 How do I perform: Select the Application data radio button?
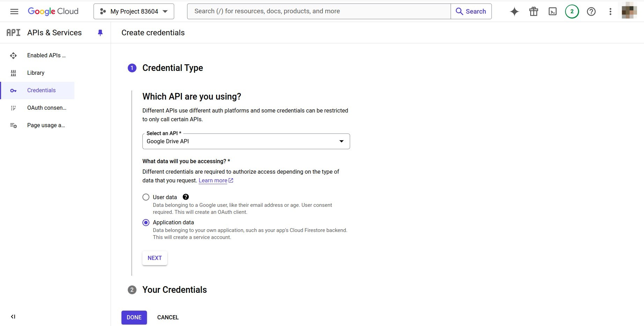click(x=146, y=223)
